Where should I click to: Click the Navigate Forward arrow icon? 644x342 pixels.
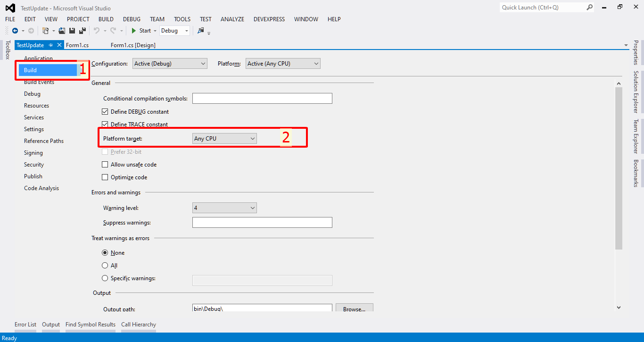point(31,31)
